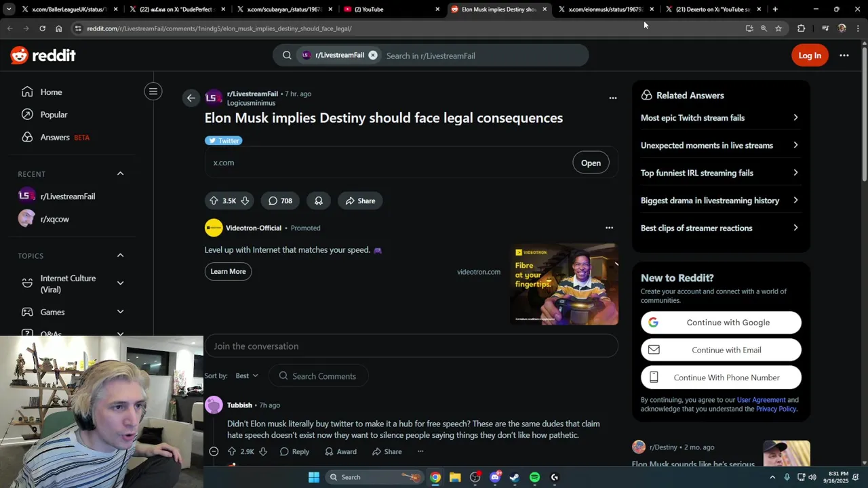This screenshot has height=488, width=868.
Task: Give an award to the post
Action: tap(319, 201)
